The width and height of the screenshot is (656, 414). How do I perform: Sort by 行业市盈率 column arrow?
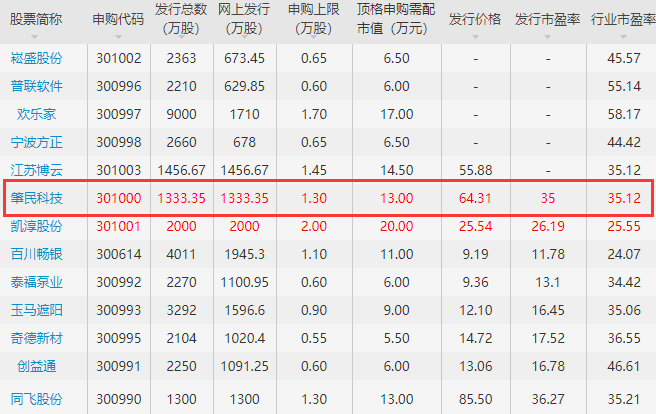tap(624, 37)
